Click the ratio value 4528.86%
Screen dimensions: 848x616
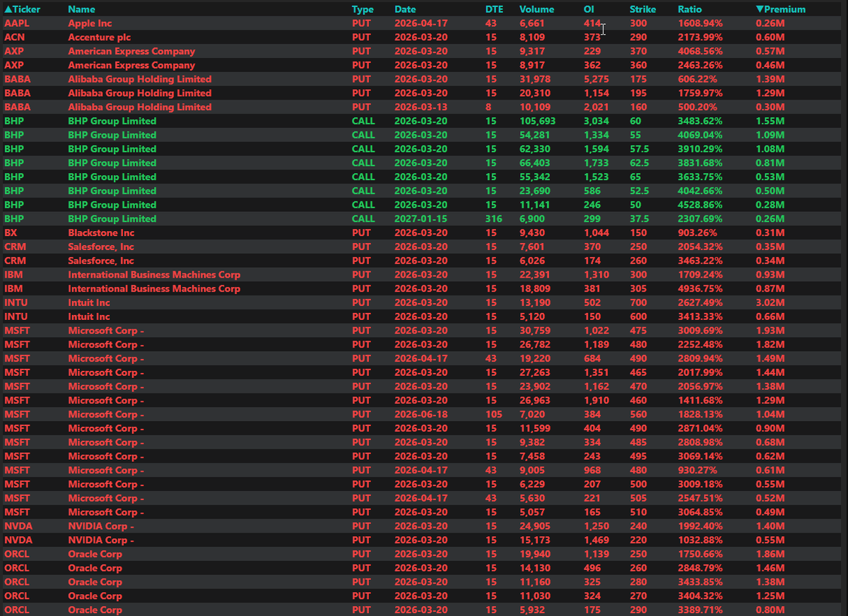point(700,205)
